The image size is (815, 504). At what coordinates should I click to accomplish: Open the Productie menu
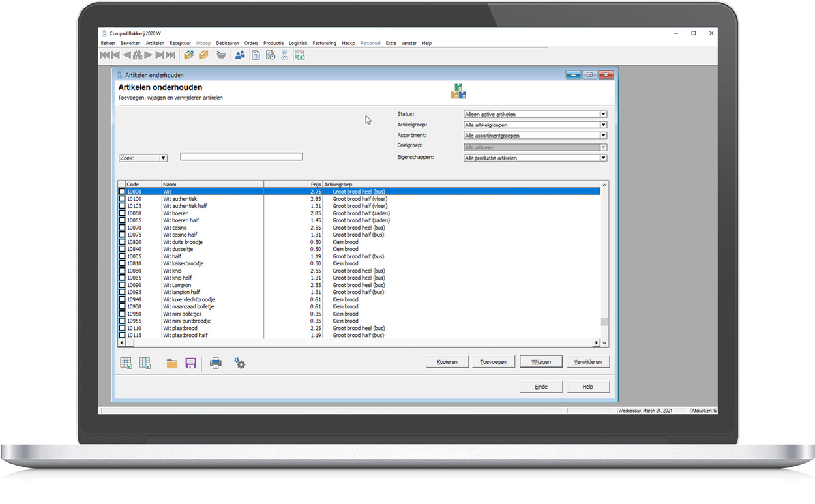[273, 43]
